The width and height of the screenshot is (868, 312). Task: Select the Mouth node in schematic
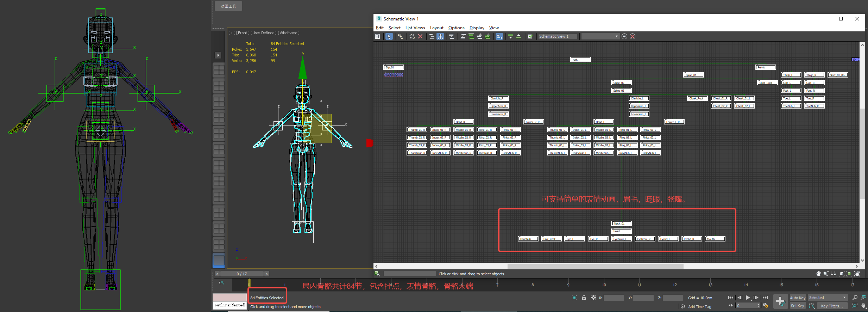[x=715, y=239]
